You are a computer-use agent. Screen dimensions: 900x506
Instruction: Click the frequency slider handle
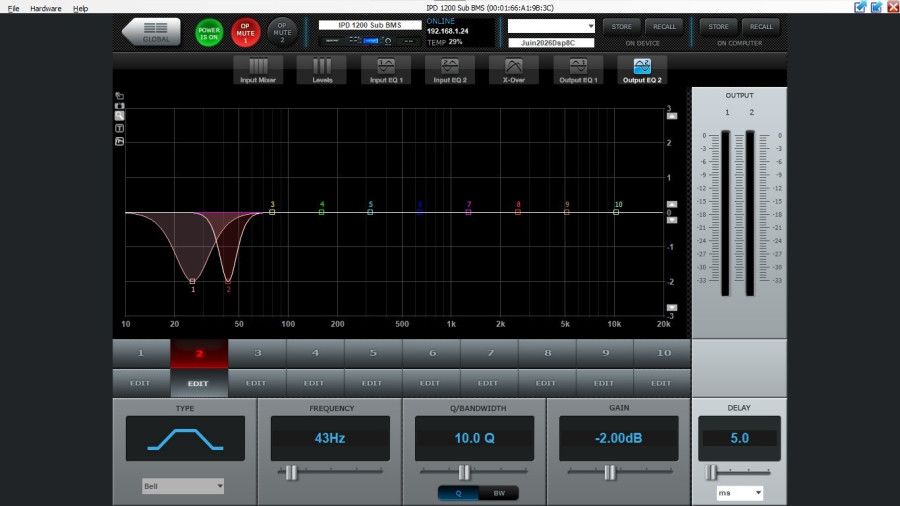pyautogui.click(x=292, y=472)
